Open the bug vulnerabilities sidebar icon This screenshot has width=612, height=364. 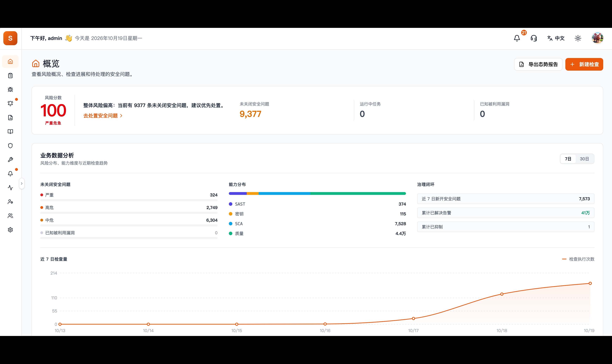point(10,90)
